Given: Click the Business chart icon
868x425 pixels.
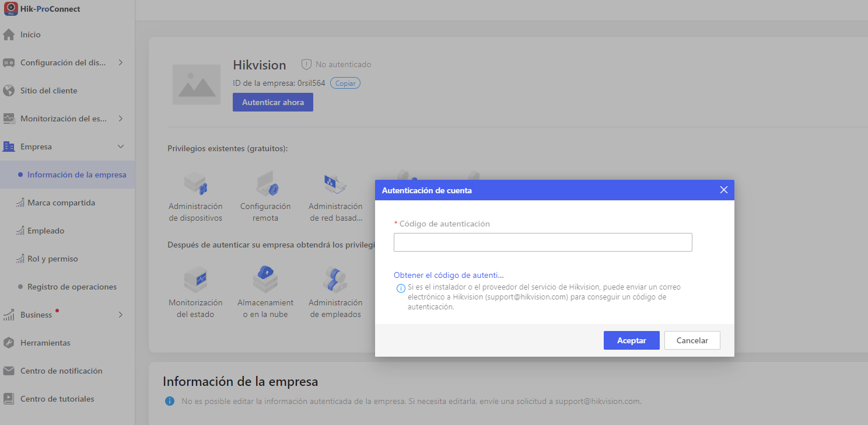Looking at the screenshot, I should click(x=9, y=315).
